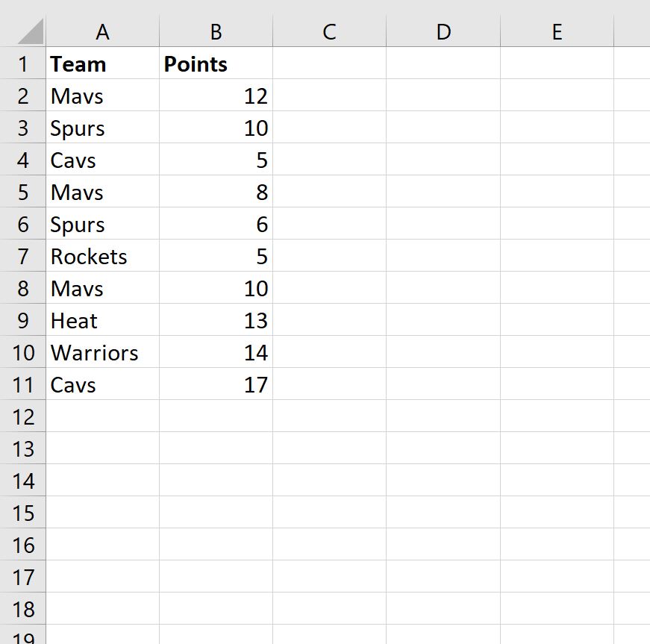Select the cell with value 12
Viewport: 650px width, 644px height.
click(x=216, y=96)
